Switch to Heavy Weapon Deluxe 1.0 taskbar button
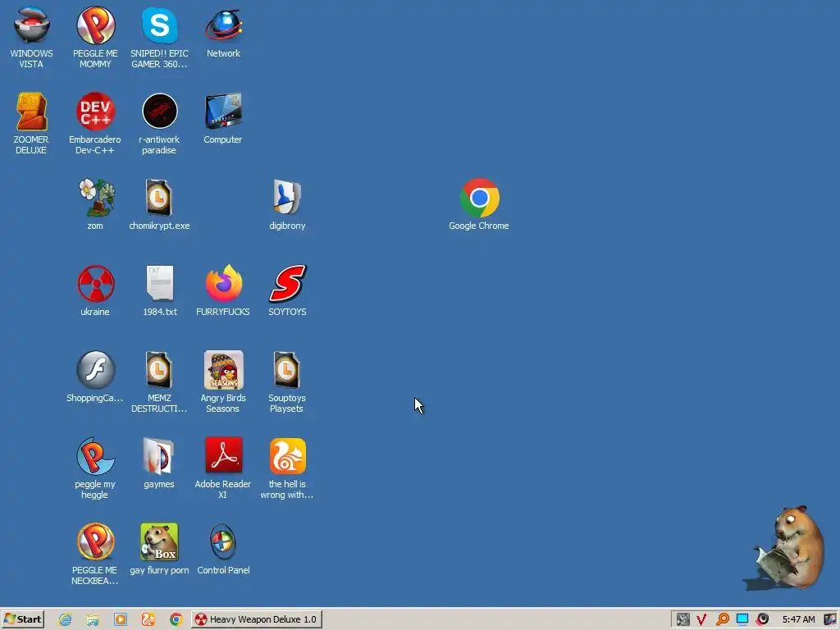 [257, 619]
